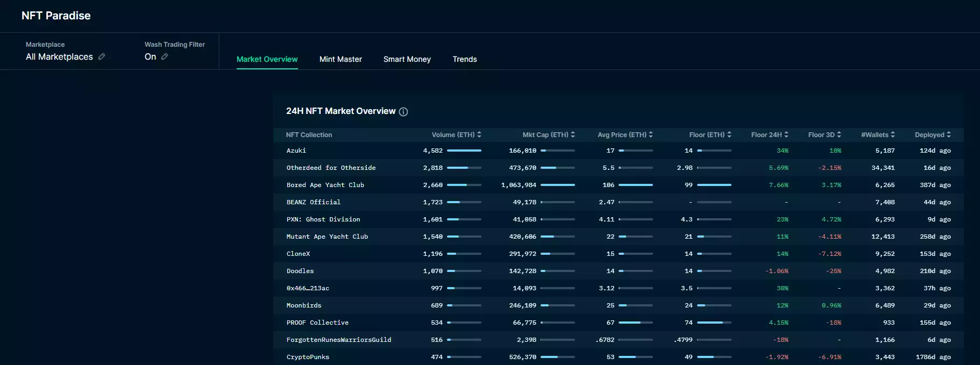The height and width of the screenshot is (365, 980).
Task: Click Bored Ape Yacht Club market cap bar
Action: pyautogui.click(x=558, y=185)
